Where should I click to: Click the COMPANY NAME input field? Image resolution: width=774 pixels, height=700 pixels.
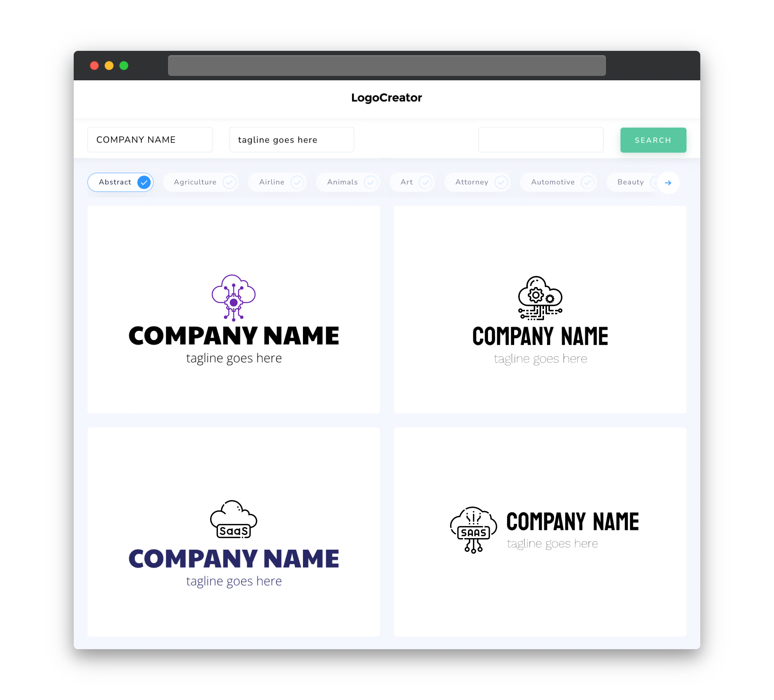tap(150, 140)
